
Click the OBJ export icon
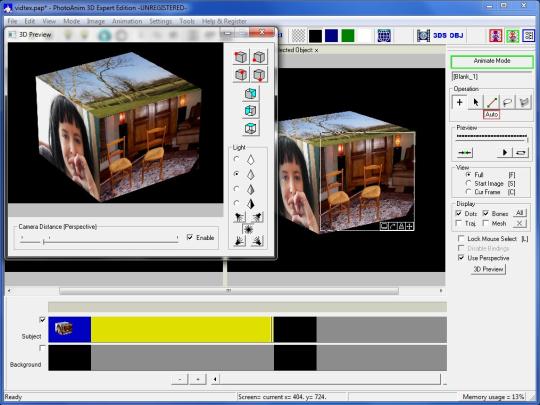(x=456, y=35)
